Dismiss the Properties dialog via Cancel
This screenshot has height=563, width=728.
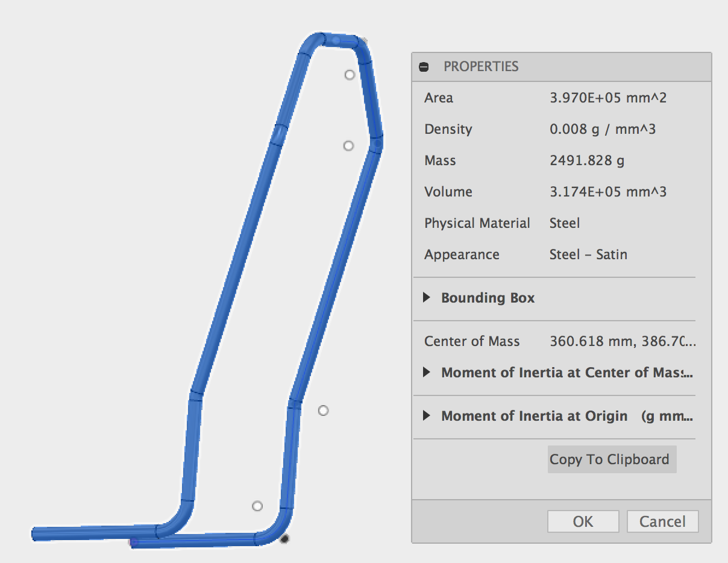[662, 521]
